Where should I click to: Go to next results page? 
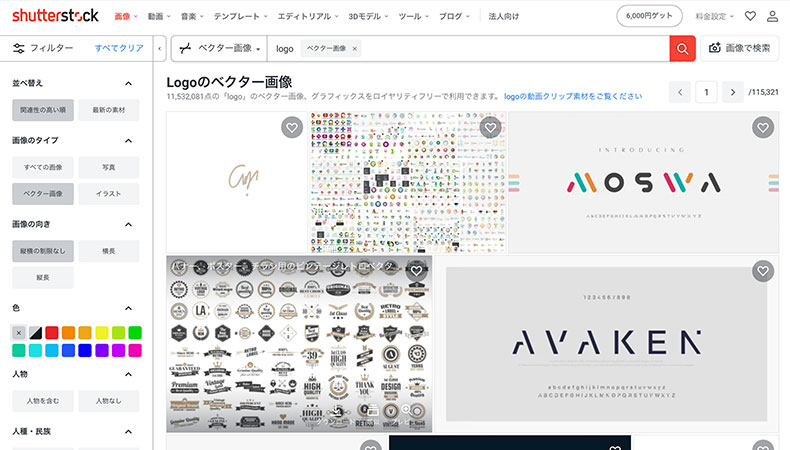[x=733, y=92]
